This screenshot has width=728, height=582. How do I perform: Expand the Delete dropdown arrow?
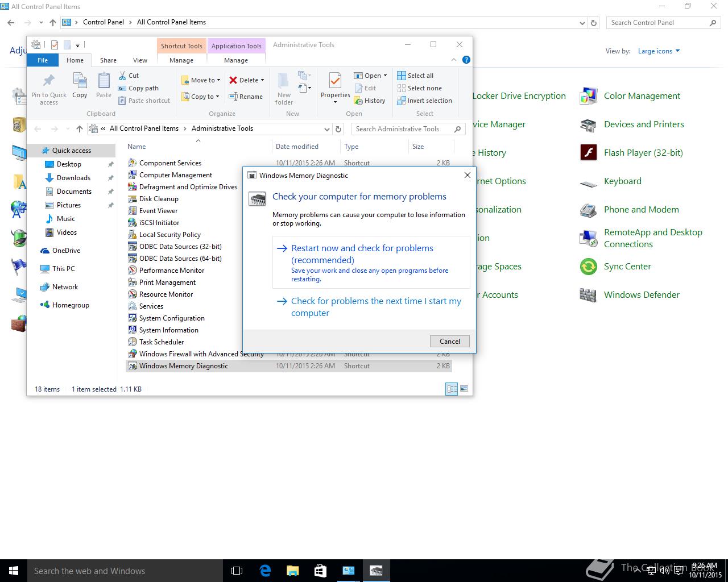coord(262,80)
